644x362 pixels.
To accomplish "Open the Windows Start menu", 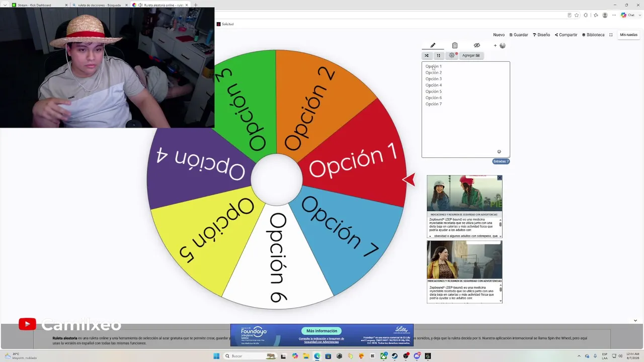I will [216, 356].
